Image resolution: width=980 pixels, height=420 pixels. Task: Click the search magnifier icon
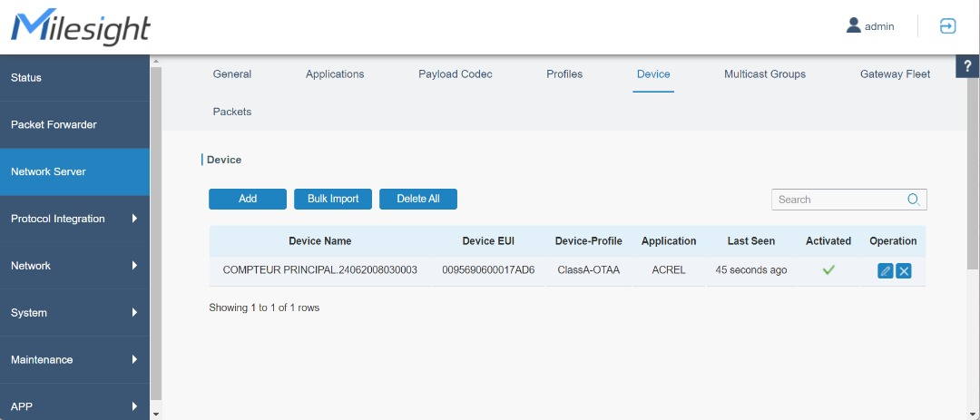pyautogui.click(x=914, y=200)
